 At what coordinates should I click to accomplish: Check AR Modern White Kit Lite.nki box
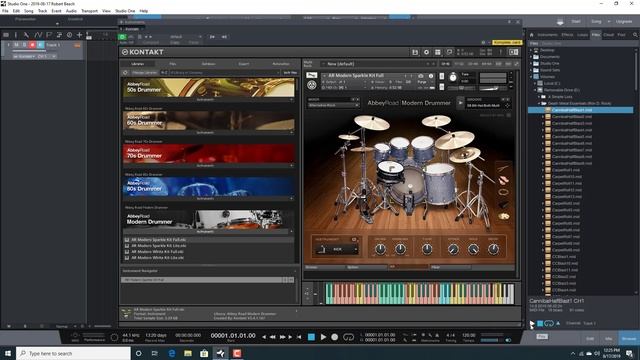pyautogui.click(x=127, y=258)
